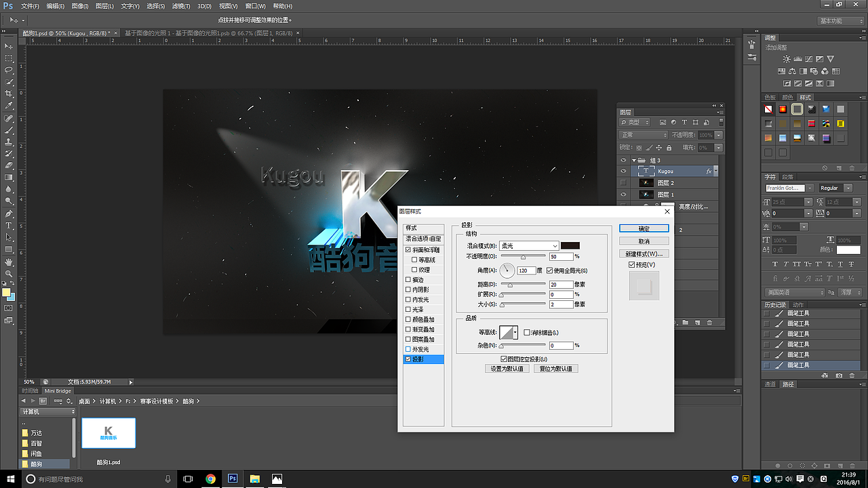Click the 设置为默认值 button
This screenshot has height=488, width=868.
point(507,369)
